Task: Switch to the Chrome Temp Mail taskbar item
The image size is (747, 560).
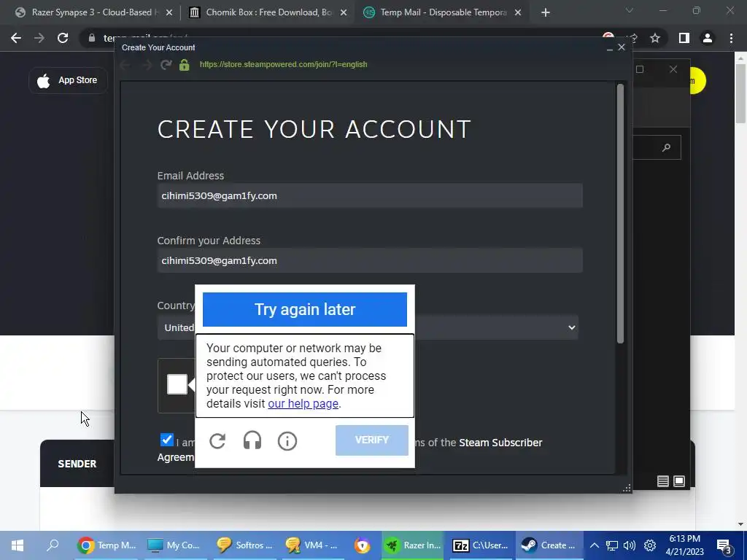Action: [x=108, y=545]
